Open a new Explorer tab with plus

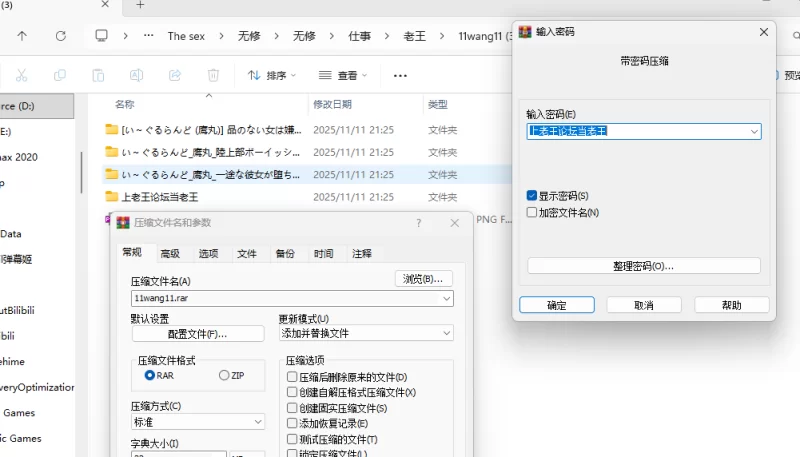[140, 5]
